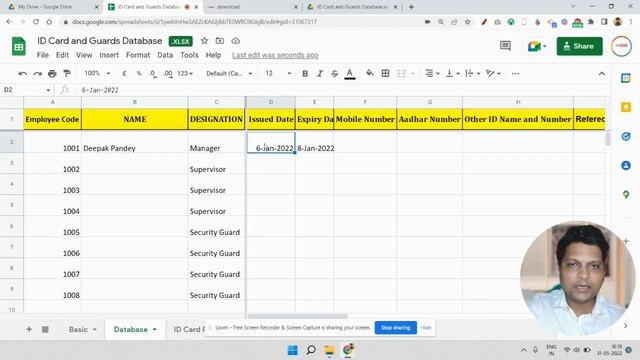640x360 pixels.
Task: Click the Name box showing D2
Action: click(x=26, y=90)
